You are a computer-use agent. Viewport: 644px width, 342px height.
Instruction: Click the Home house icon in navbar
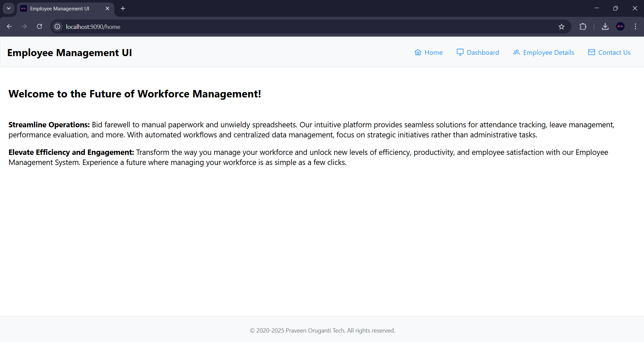[418, 52]
